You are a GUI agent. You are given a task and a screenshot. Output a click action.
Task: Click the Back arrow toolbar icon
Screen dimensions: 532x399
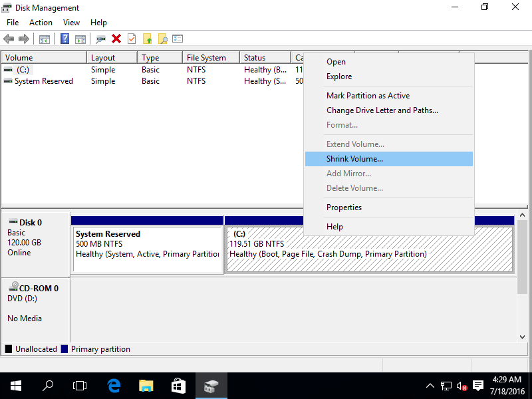[x=9, y=39]
